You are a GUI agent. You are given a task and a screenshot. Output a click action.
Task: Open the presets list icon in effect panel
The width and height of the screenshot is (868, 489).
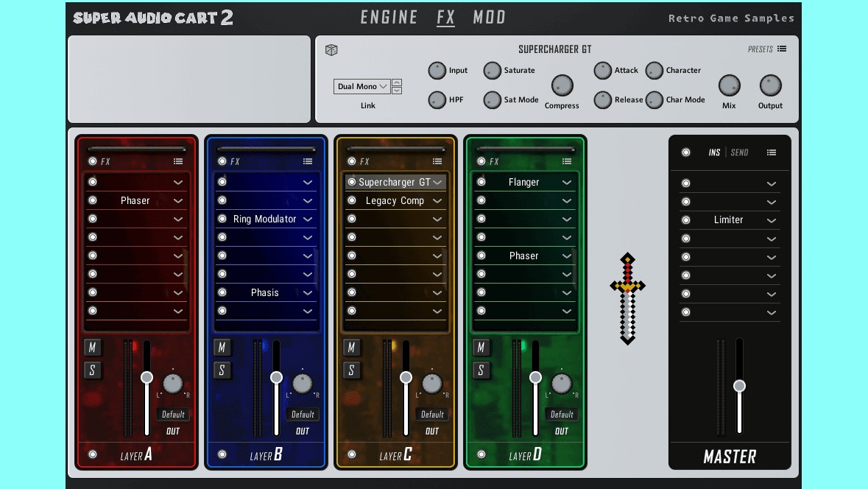782,49
